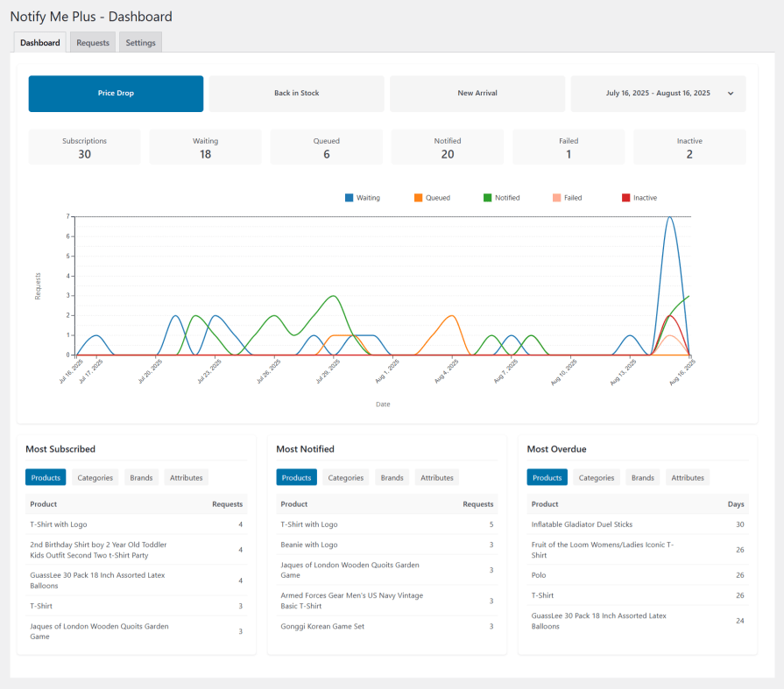Viewport: 784px width, 689px height.
Task: Open the date range dropdown
Action: pyautogui.click(x=658, y=94)
